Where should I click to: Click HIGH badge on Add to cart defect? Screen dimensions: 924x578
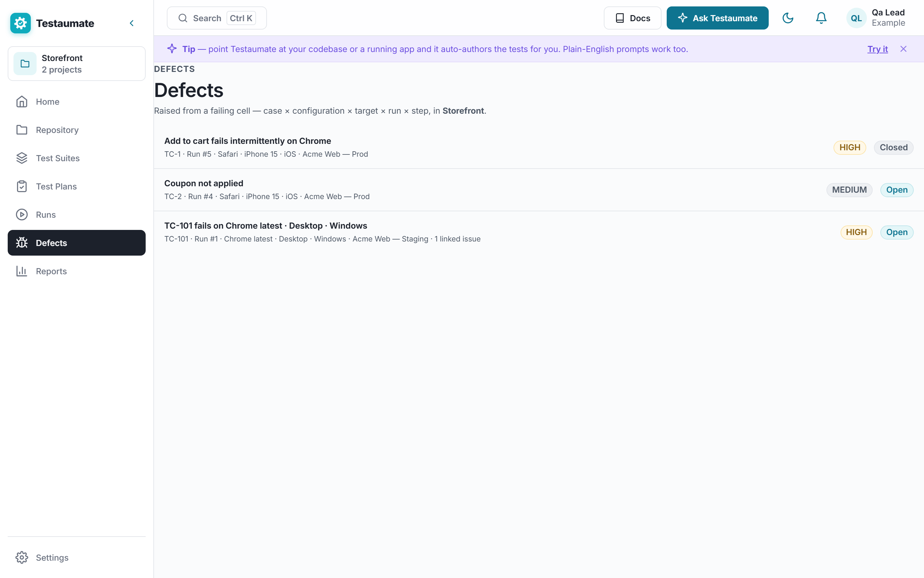(x=850, y=148)
